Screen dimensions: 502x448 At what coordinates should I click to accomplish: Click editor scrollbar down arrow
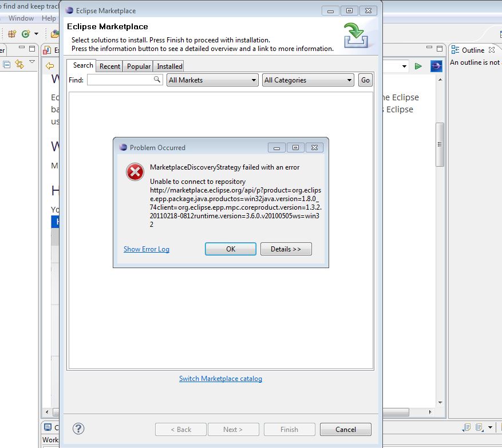440,403
